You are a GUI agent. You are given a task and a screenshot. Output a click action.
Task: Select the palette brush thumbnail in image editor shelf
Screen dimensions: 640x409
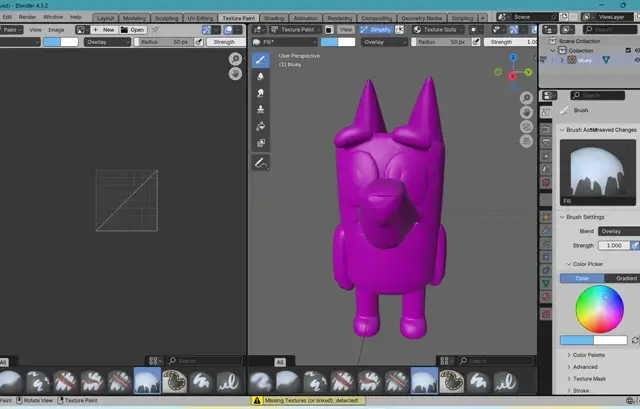(174, 381)
